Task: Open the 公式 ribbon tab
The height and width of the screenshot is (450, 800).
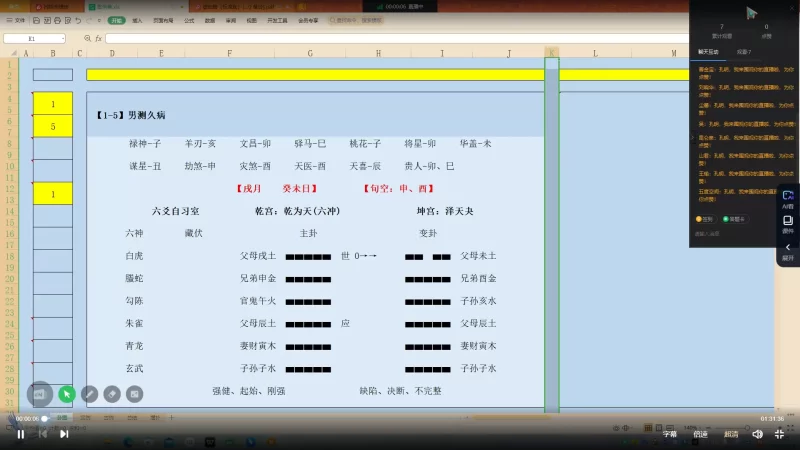Action: pos(189,20)
